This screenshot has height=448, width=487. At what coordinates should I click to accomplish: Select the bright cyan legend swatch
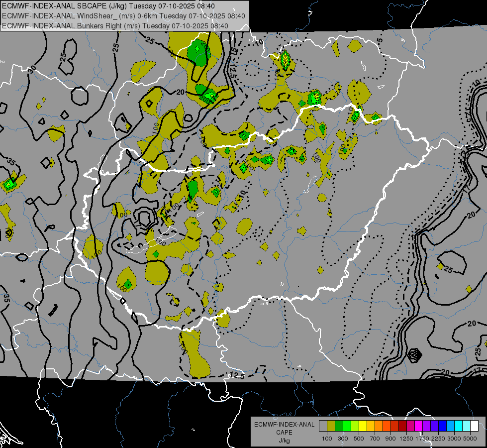459,426
